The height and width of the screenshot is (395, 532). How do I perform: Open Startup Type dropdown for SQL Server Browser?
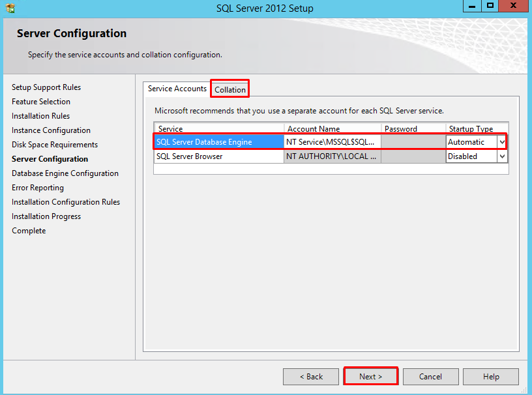(502, 156)
